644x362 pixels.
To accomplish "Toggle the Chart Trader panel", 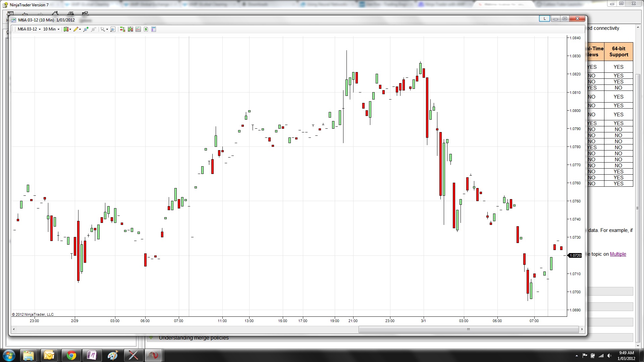I will coord(122,29).
